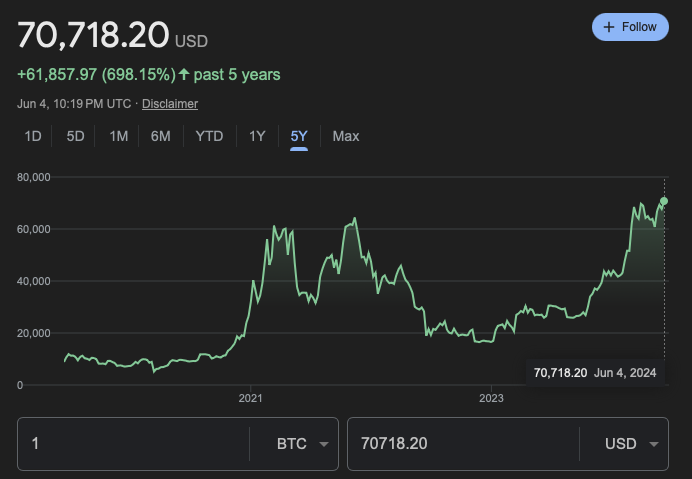Show the Max time range chart
Image resolution: width=692 pixels, height=479 pixels.
345,136
